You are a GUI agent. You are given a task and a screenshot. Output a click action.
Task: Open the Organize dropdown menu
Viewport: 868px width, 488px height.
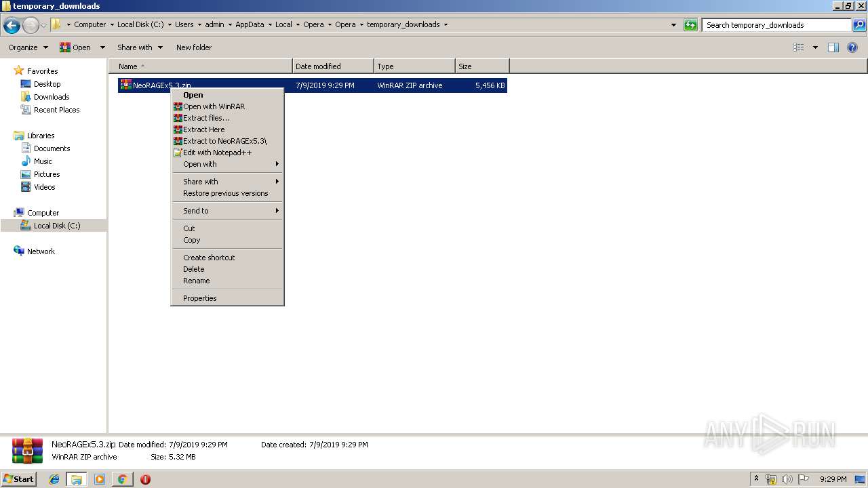click(28, 47)
